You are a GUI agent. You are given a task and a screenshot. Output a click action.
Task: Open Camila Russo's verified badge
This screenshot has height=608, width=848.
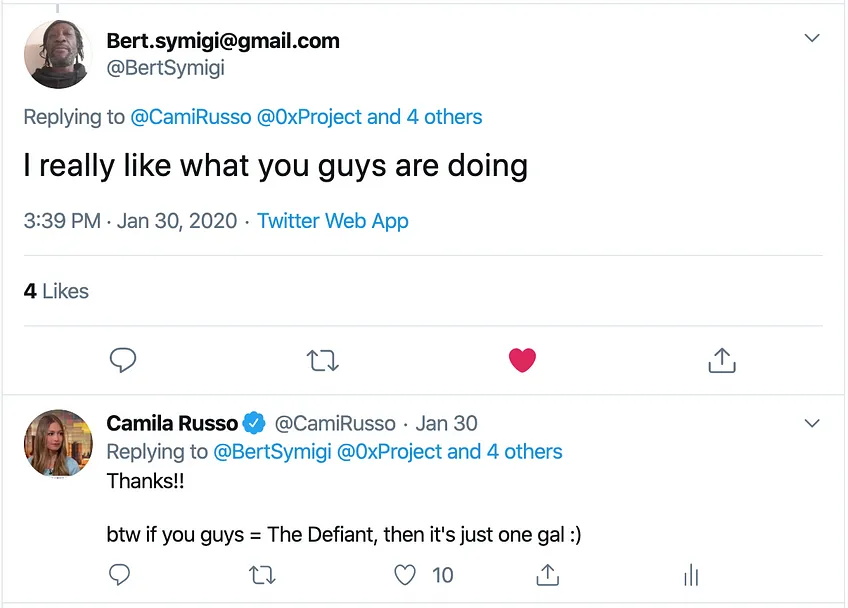tap(254, 423)
